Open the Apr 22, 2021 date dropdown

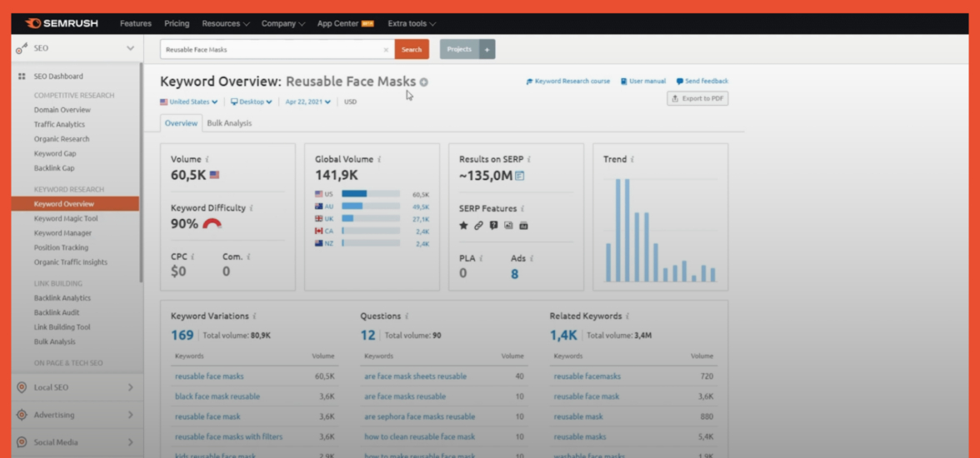click(308, 102)
